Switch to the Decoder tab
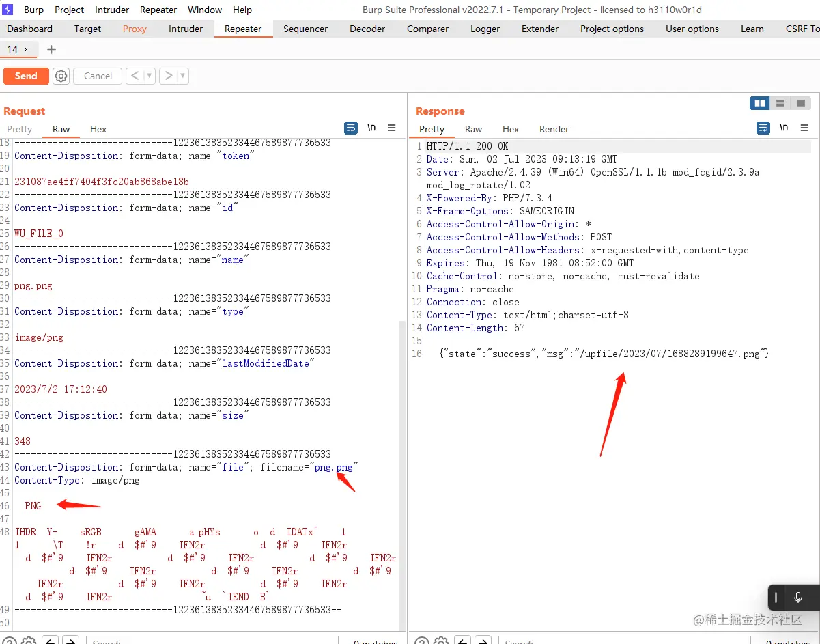Image resolution: width=820 pixels, height=644 pixels. point(367,29)
